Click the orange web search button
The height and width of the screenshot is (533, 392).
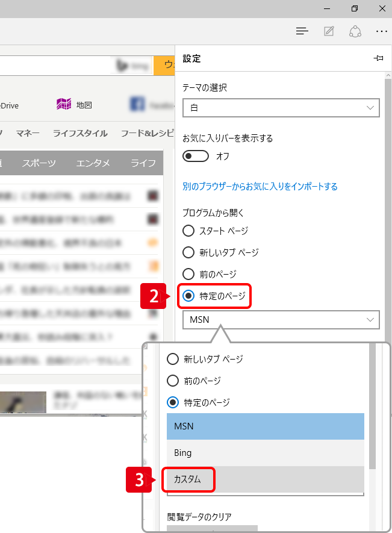pos(164,65)
